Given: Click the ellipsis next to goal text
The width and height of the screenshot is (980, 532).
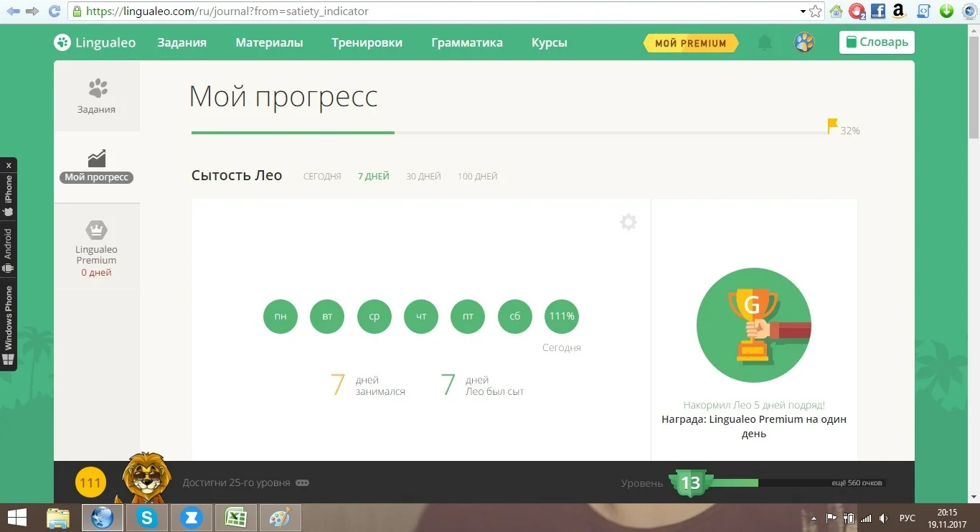Looking at the screenshot, I should pos(303,483).
